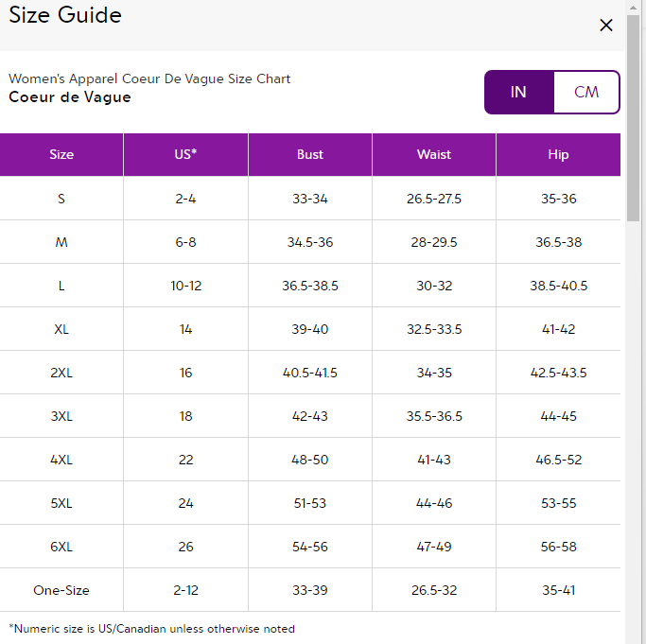646x644 pixels.
Task: Click hip value 44-45
Action: point(558,416)
